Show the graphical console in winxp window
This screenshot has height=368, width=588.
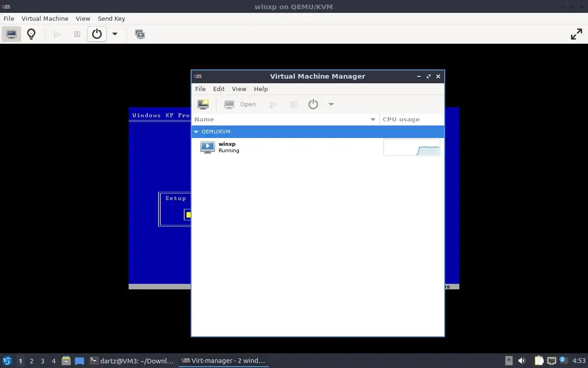11,34
